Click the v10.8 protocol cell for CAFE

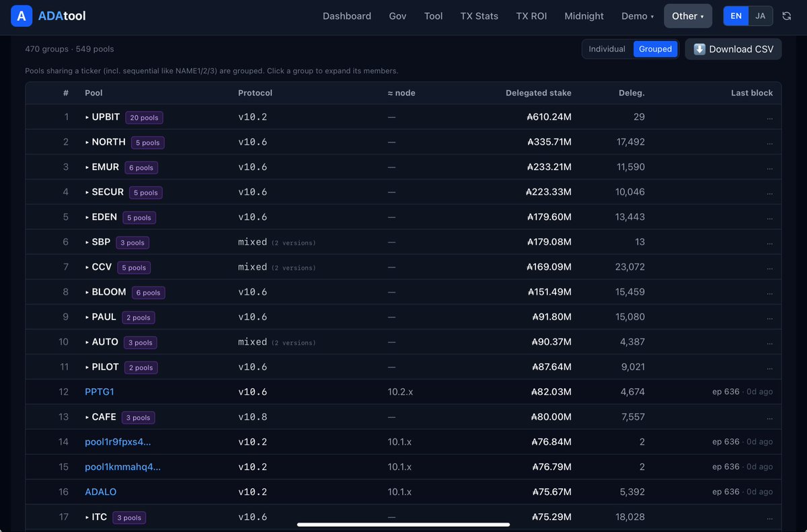point(253,417)
